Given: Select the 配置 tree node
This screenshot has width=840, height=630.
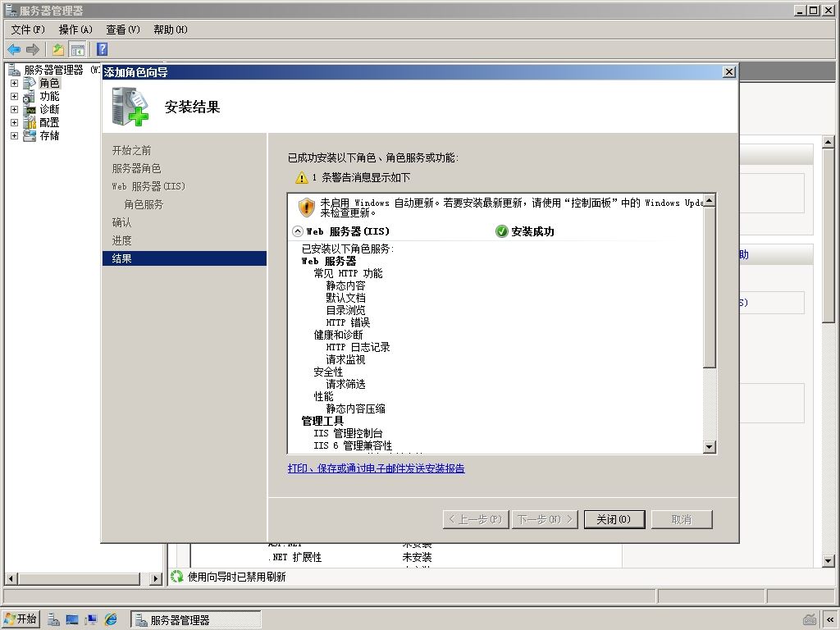Looking at the screenshot, I should tap(49, 123).
